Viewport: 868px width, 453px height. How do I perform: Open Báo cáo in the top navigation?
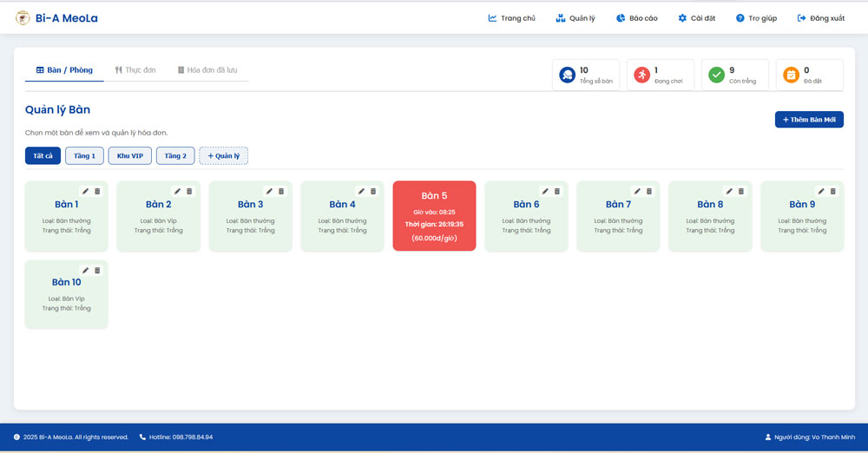pyautogui.click(x=636, y=18)
